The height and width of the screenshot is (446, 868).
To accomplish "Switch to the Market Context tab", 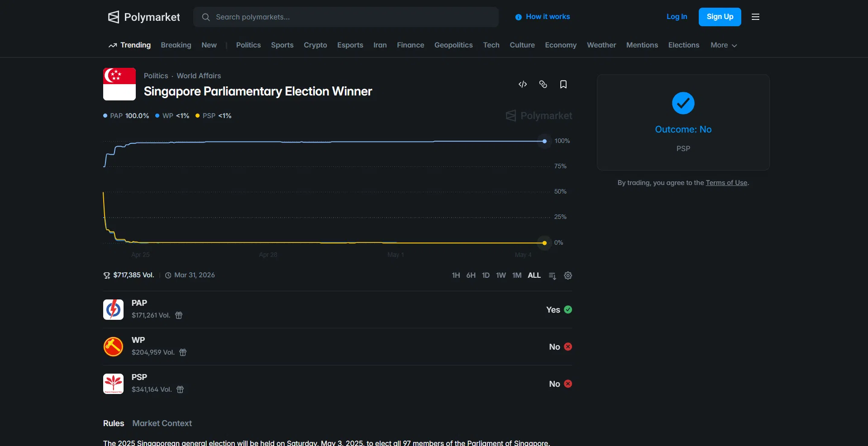I will point(162,423).
